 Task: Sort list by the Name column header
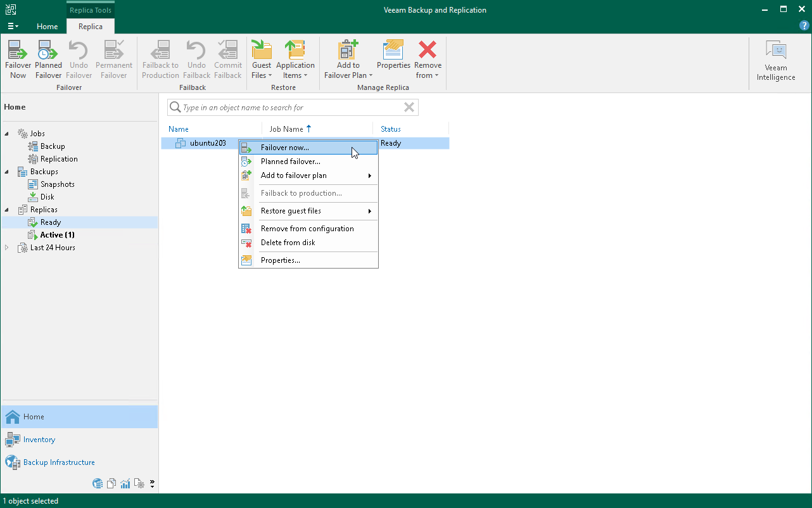pos(179,129)
